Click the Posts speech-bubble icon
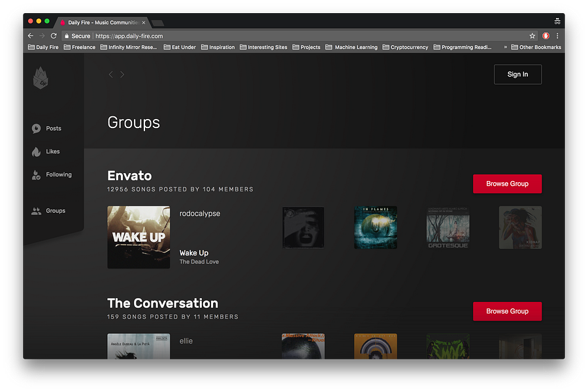588x392 pixels. [x=37, y=128]
